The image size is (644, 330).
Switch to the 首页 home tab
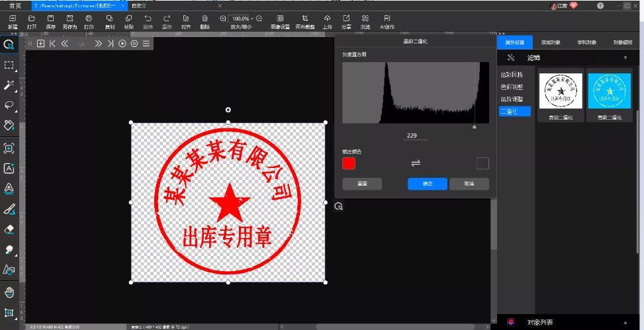click(15, 6)
